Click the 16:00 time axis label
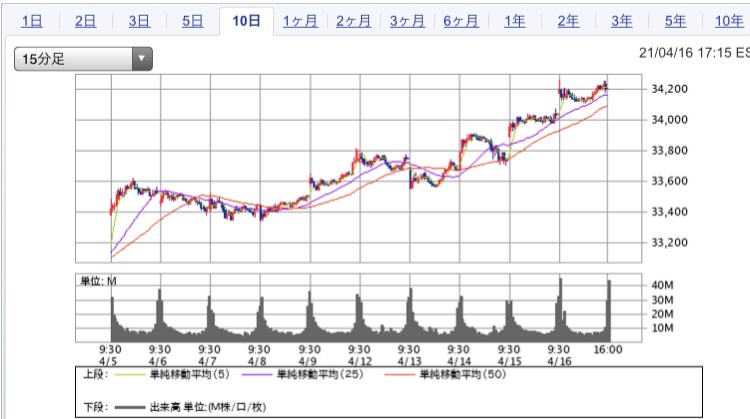 pyautogui.click(x=608, y=350)
